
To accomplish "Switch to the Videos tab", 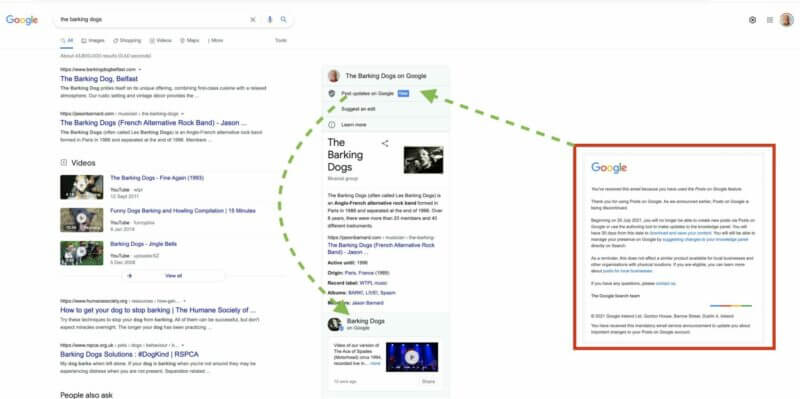I will tap(161, 40).
